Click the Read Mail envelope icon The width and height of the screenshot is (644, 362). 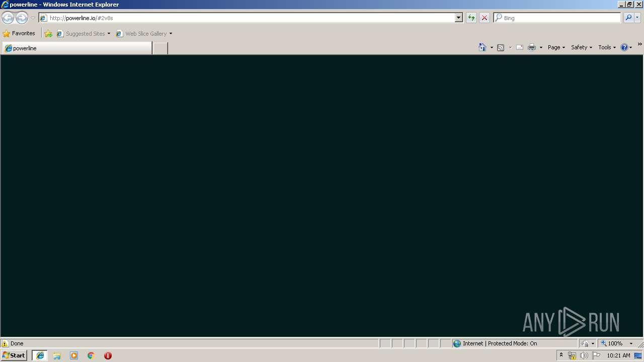520,47
